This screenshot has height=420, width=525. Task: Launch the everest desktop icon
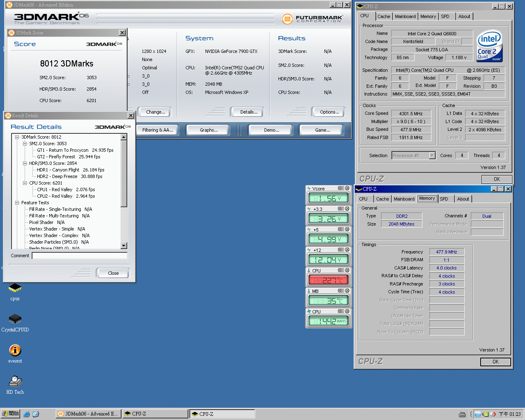click(x=15, y=351)
